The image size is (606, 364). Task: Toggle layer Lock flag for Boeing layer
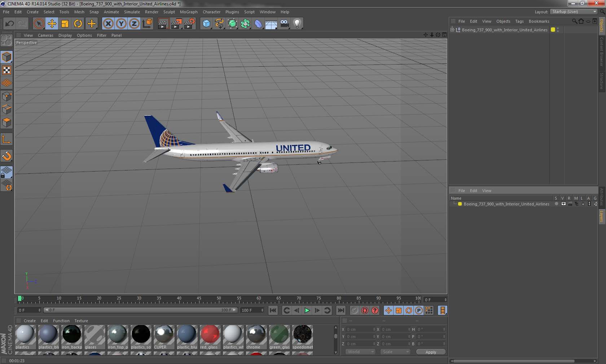pyautogui.click(x=583, y=204)
